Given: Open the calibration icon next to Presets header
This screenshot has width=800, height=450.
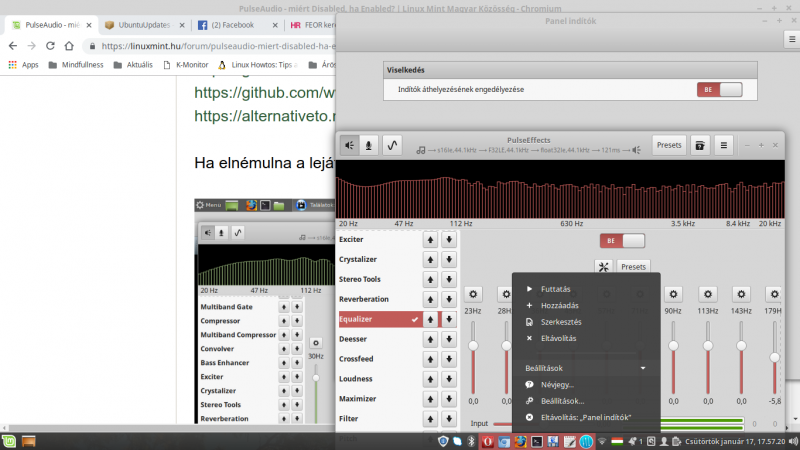Looking at the screenshot, I should [x=700, y=145].
